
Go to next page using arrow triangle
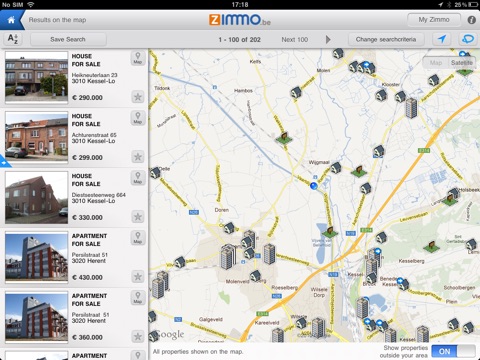pos(328,39)
